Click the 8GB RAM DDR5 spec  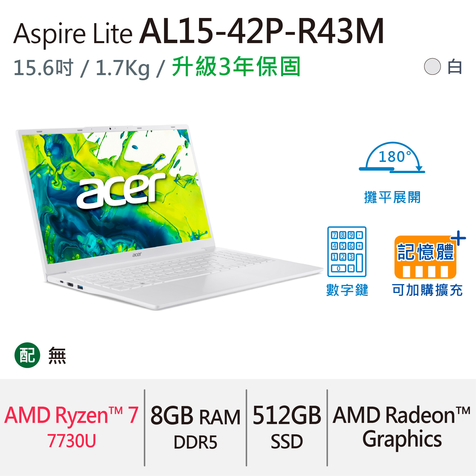tap(195, 428)
